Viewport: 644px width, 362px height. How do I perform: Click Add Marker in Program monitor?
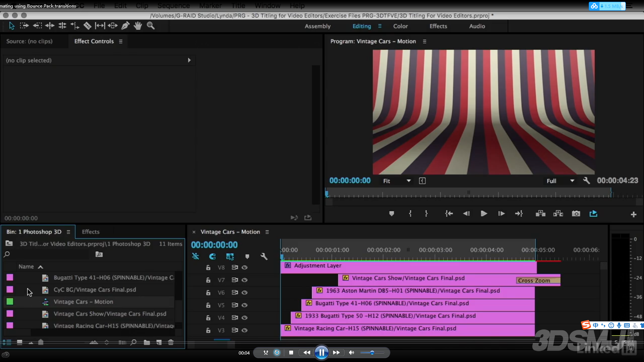point(391,214)
